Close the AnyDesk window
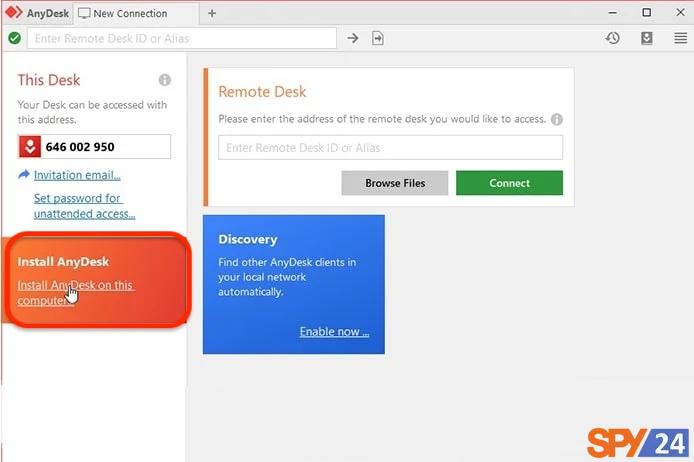 681,12
